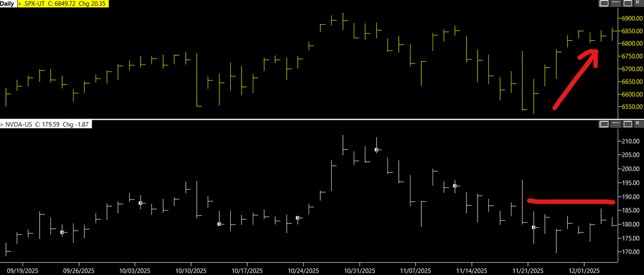Click the 6700.00 price axis label
Viewport: 644px width, 275px height.
[x=631, y=69]
